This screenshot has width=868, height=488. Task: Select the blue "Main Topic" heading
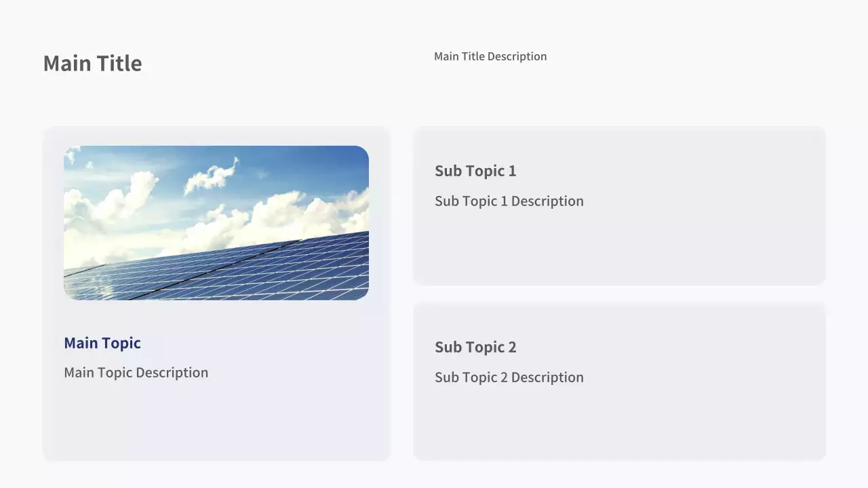[102, 343]
